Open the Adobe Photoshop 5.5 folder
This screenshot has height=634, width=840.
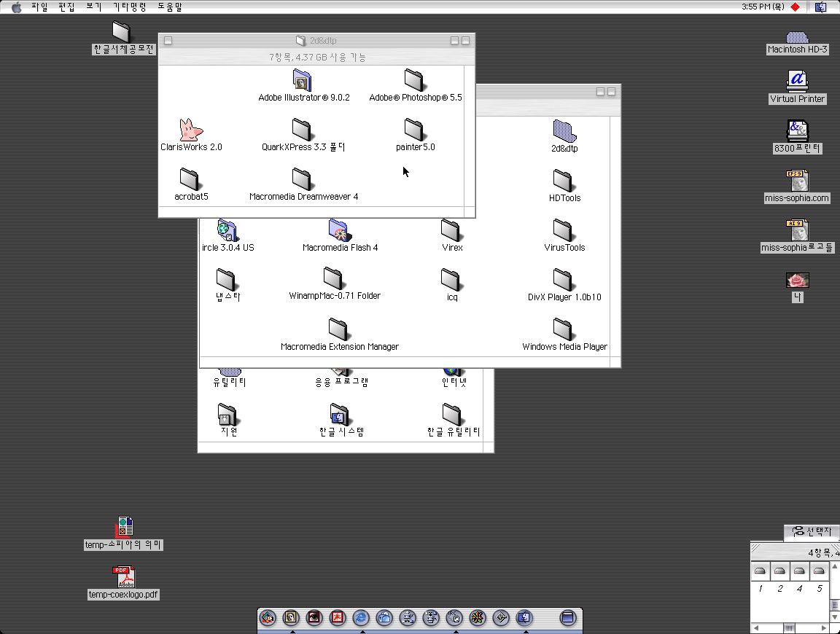click(414, 79)
